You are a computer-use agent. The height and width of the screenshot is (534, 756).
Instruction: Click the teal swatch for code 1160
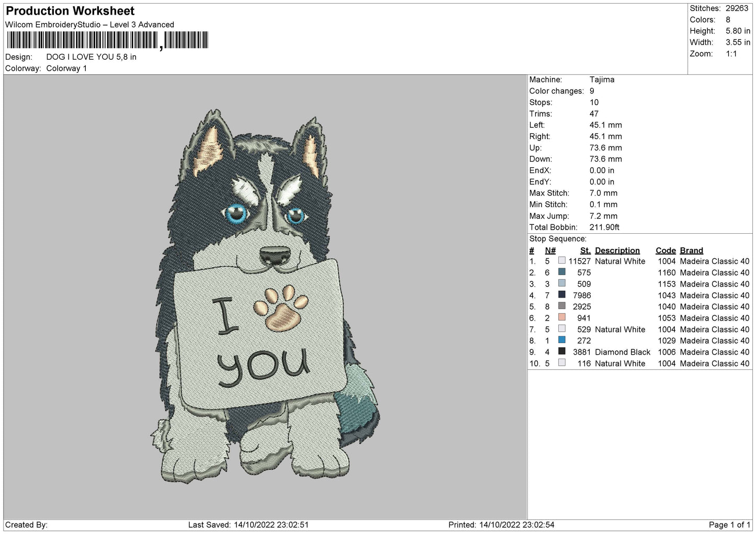coord(562,272)
